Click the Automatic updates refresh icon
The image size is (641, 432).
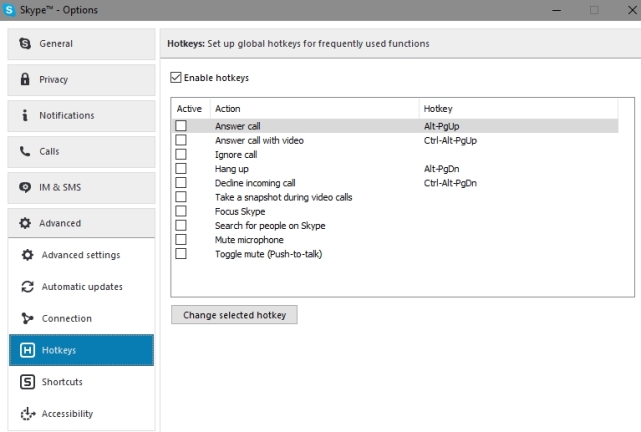[x=27, y=287]
